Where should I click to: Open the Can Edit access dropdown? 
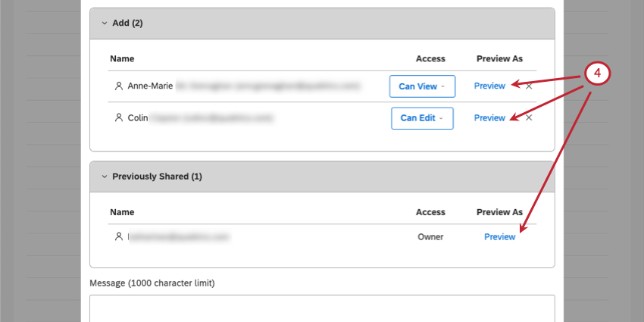point(422,117)
